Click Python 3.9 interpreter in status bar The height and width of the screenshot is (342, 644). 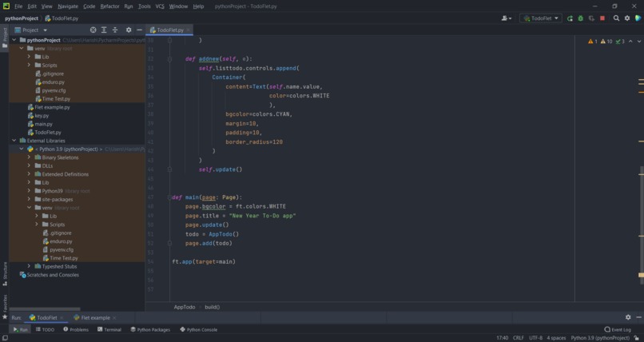(x=599, y=338)
